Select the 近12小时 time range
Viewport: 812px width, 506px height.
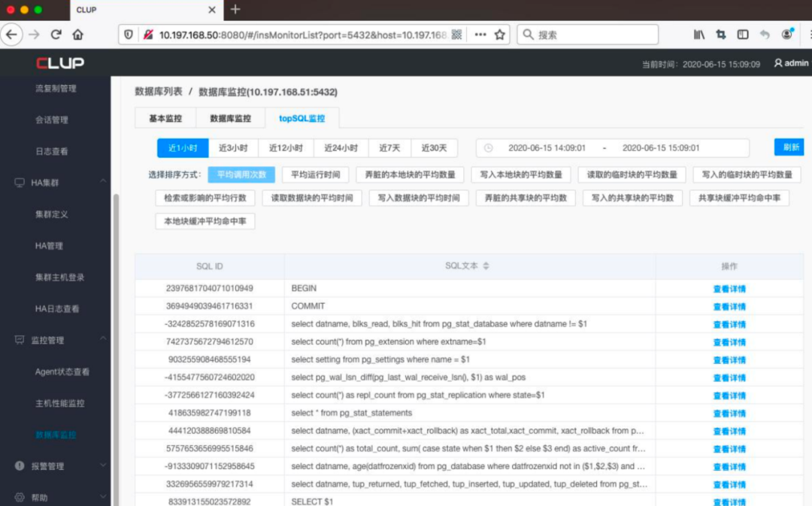[x=286, y=148]
